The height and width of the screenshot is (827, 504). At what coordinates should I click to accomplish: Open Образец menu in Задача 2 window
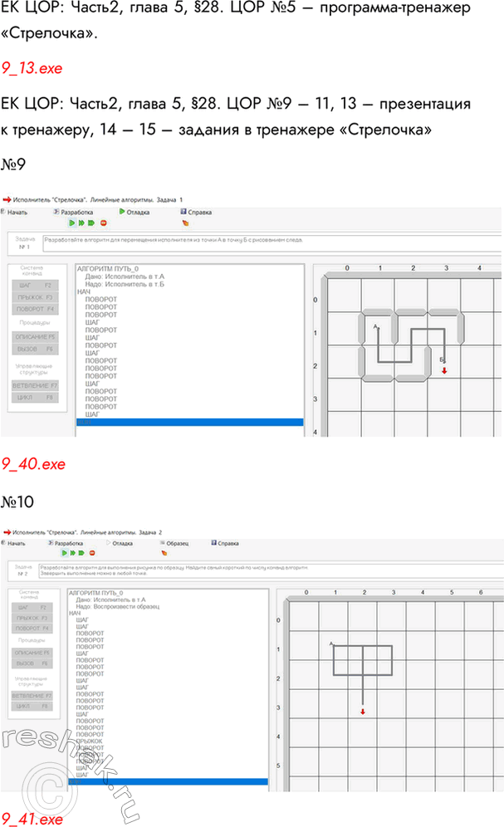[174, 543]
